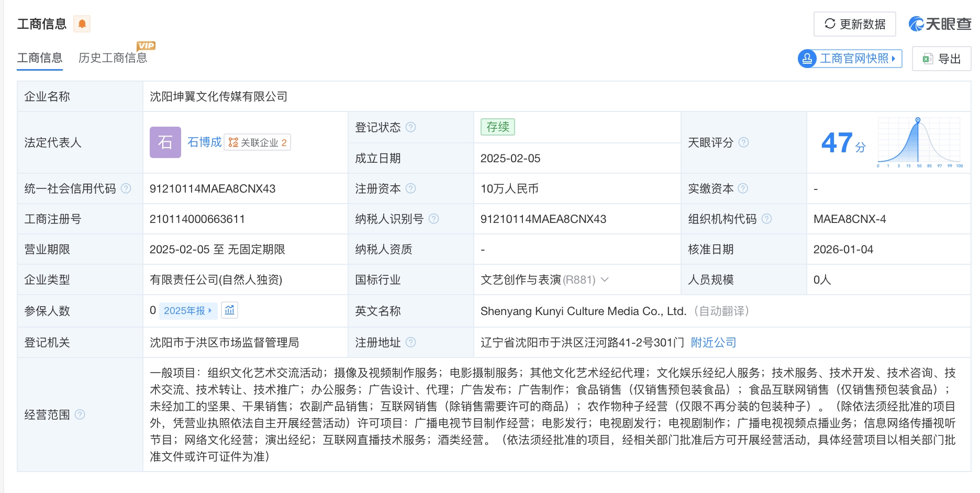Image resolution: width=980 pixels, height=493 pixels.
Task: Click the 0人 staff size value
Action: coord(822,279)
